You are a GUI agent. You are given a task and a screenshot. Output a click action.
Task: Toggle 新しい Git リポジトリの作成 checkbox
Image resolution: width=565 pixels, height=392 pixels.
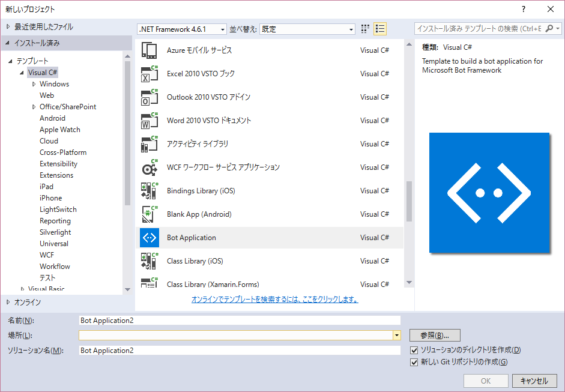[x=414, y=362]
